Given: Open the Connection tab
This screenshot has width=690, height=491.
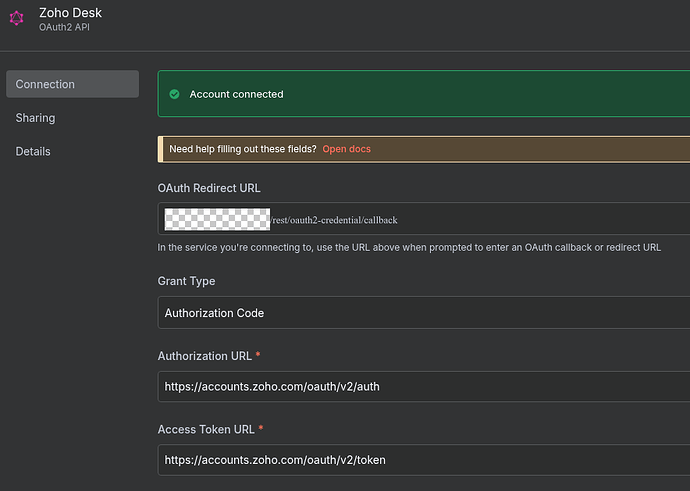Looking at the screenshot, I should click(x=73, y=84).
